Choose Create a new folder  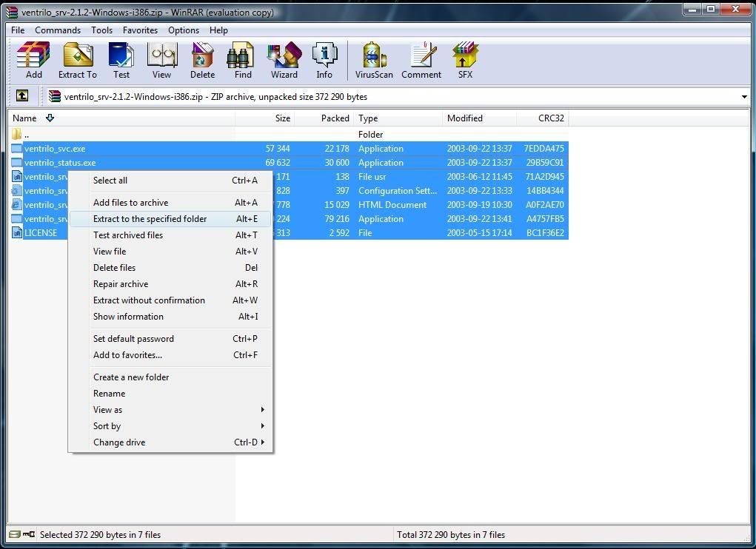pyautogui.click(x=171, y=377)
